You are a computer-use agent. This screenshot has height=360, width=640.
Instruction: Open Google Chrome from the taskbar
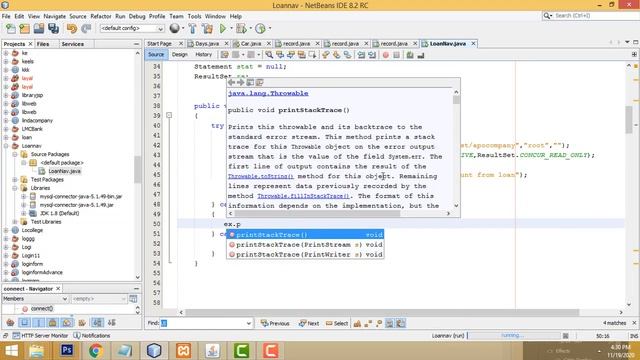pos(96,350)
